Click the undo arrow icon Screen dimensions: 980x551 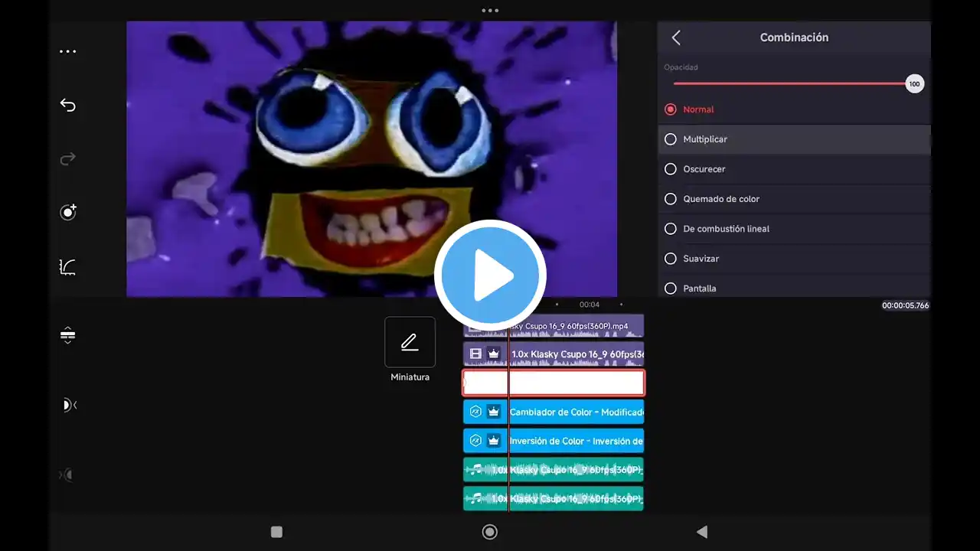68,105
